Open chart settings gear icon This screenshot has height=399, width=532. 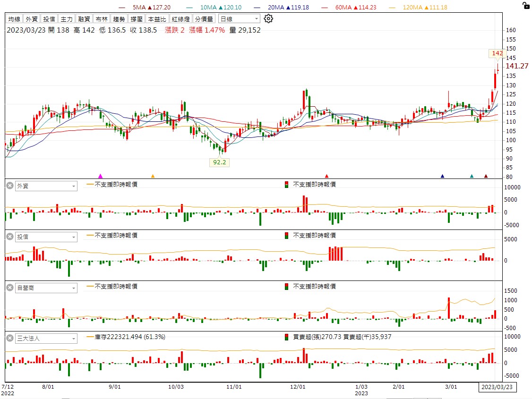[x=268, y=19]
